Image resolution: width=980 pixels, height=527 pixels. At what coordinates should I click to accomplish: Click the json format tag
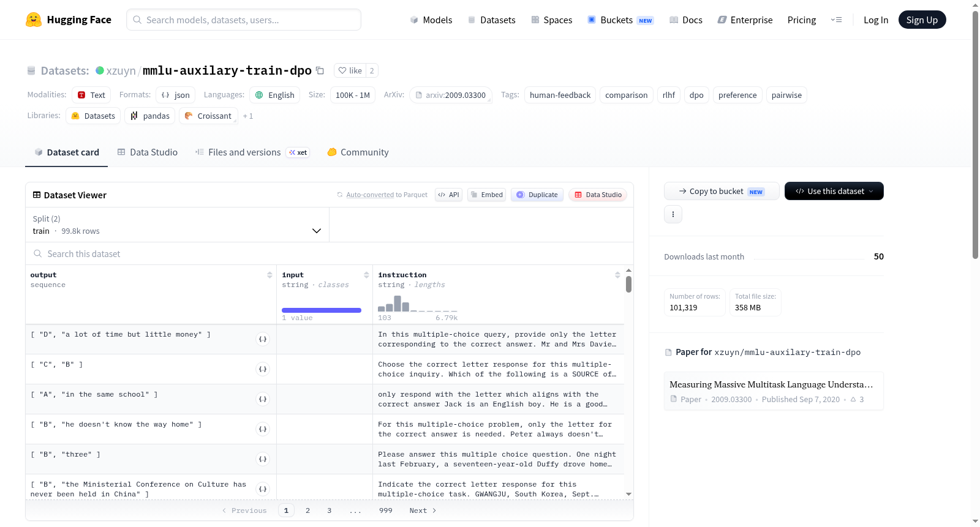point(176,95)
